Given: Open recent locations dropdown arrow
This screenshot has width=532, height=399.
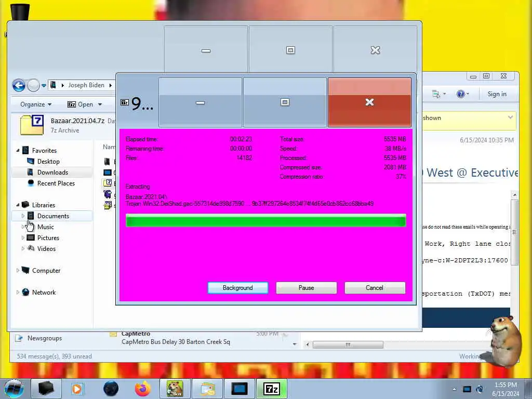Looking at the screenshot, I should pos(44,86).
